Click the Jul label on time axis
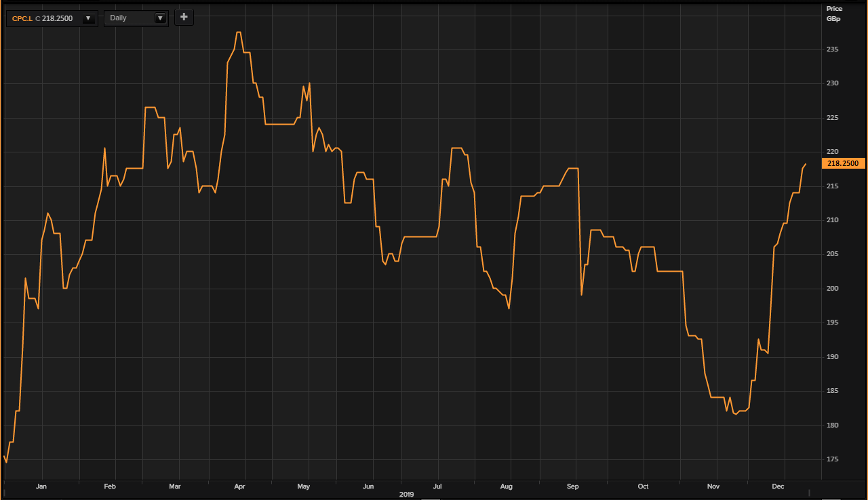868x500 pixels. [x=437, y=486]
